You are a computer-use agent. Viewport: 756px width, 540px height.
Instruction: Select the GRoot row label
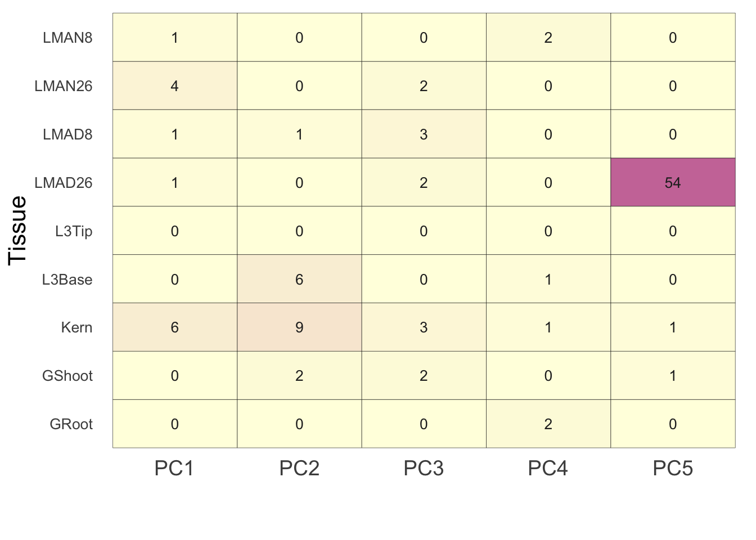coord(71,424)
